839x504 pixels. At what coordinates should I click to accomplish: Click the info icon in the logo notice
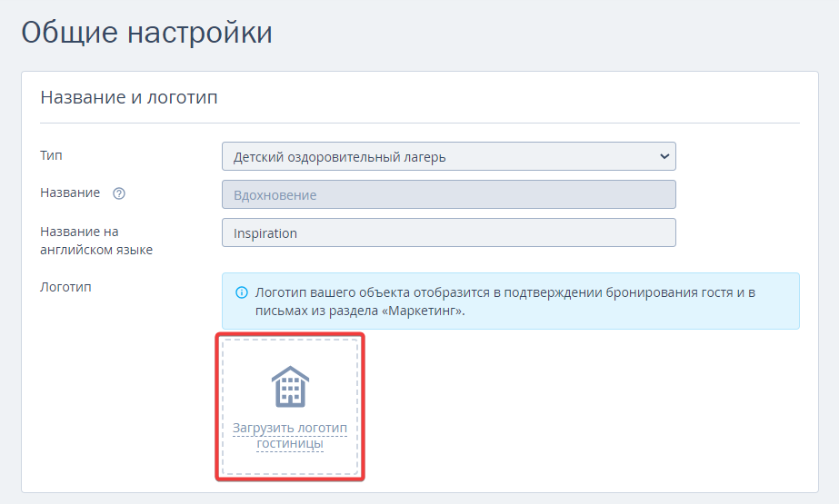[242, 292]
